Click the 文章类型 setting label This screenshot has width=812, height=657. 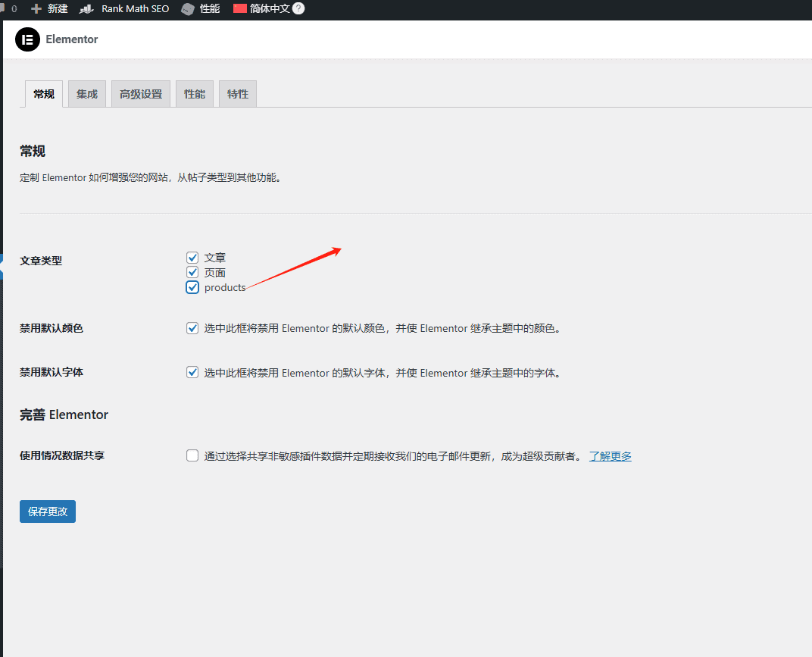(x=41, y=261)
